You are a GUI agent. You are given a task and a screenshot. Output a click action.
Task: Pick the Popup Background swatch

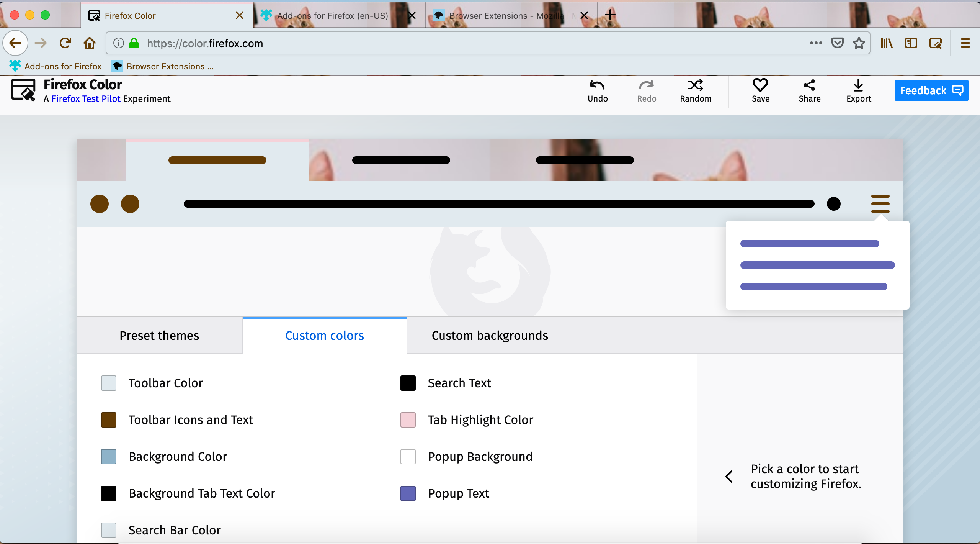pos(408,457)
